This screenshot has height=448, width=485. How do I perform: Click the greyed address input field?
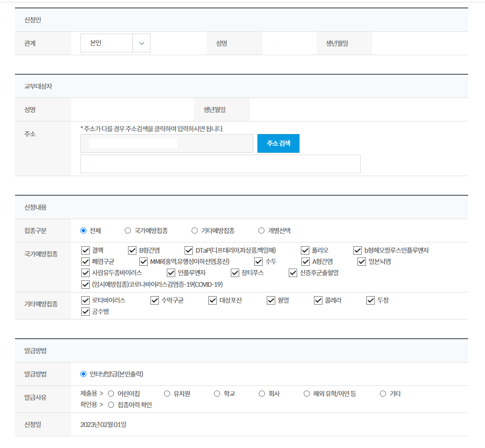(x=167, y=143)
